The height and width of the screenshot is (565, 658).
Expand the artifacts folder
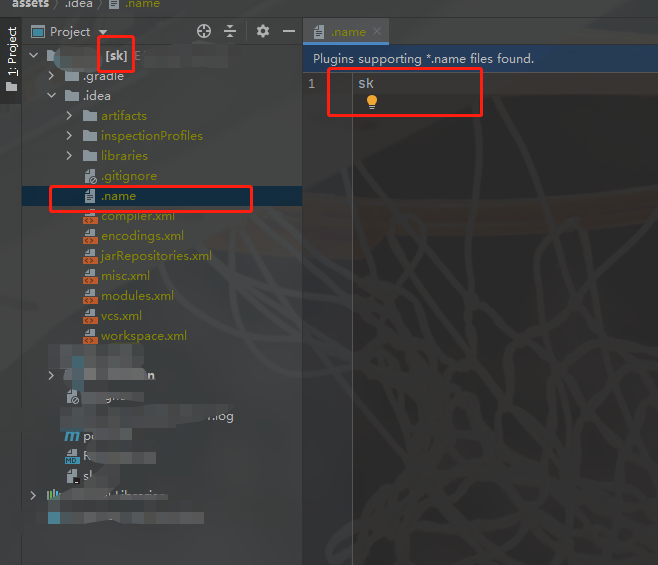click(x=69, y=116)
